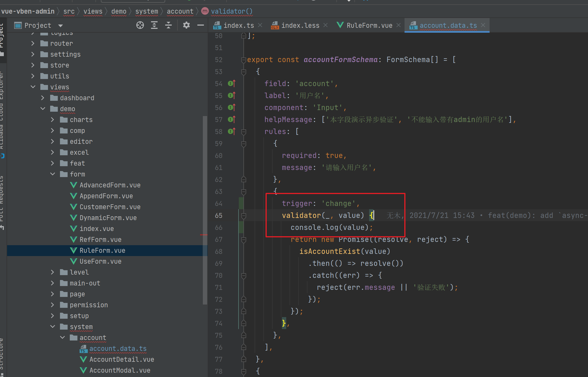This screenshot has width=588, height=377.
Task: Expand the router folder in Project tree
Action: click(32, 43)
